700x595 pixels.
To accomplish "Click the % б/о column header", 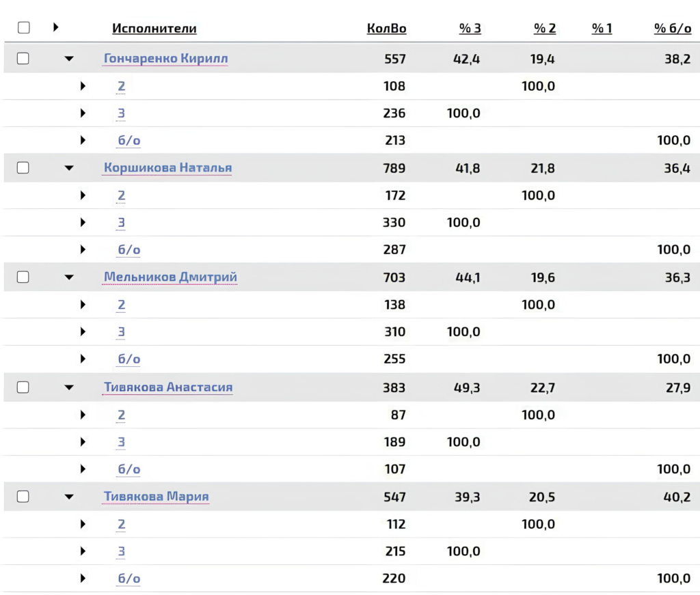I will click(671, 28).
